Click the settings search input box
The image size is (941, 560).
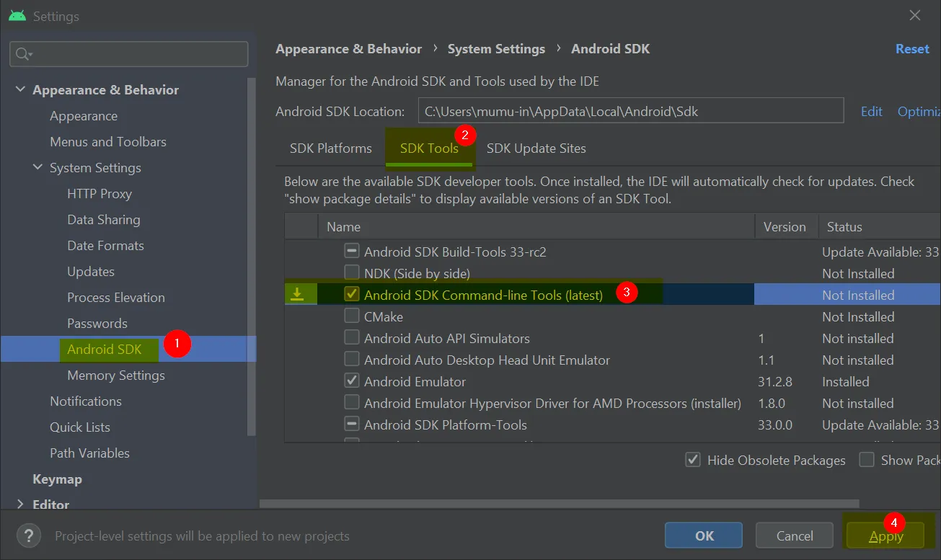point(128,54)
